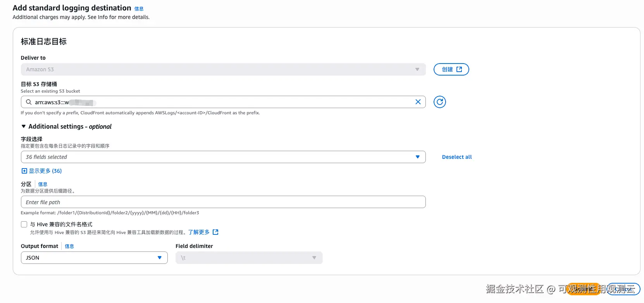
Task: Open the Deliver to Amazon S3 dropdown
Action: tap(223, 69)
